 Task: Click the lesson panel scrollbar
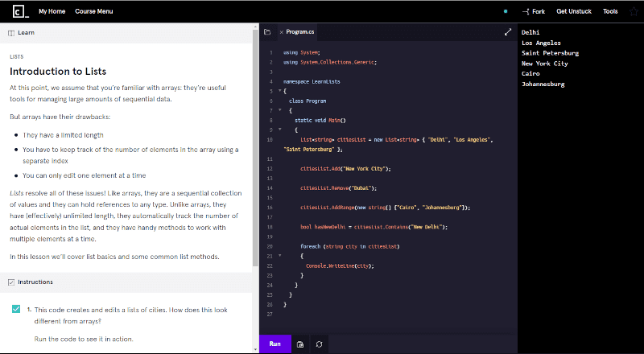tap(255, 148)
